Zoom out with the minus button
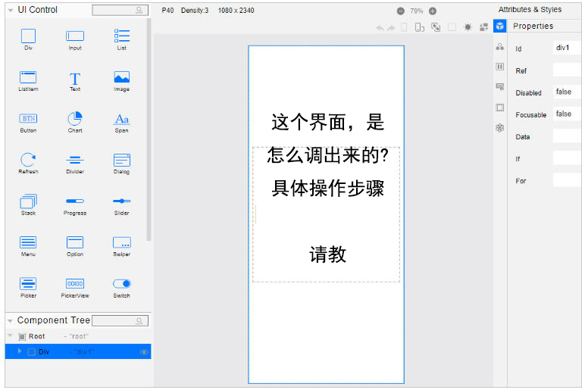 (401, 11)
